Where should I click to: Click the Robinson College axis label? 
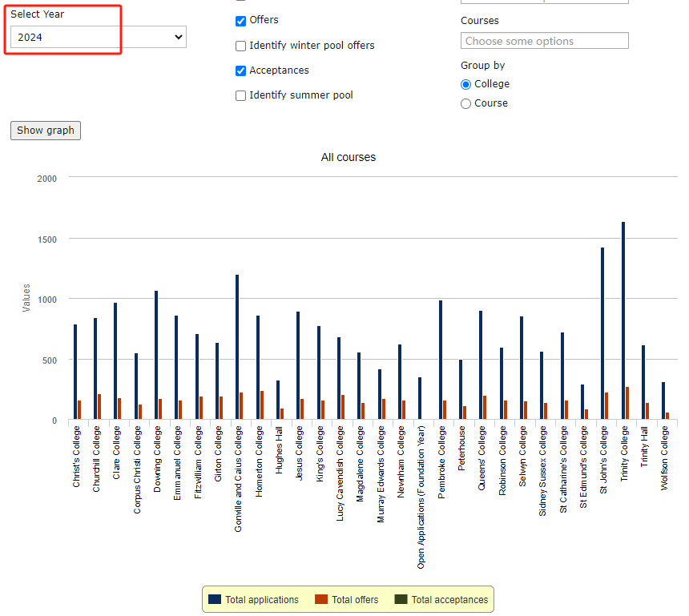tap(502, 461)
